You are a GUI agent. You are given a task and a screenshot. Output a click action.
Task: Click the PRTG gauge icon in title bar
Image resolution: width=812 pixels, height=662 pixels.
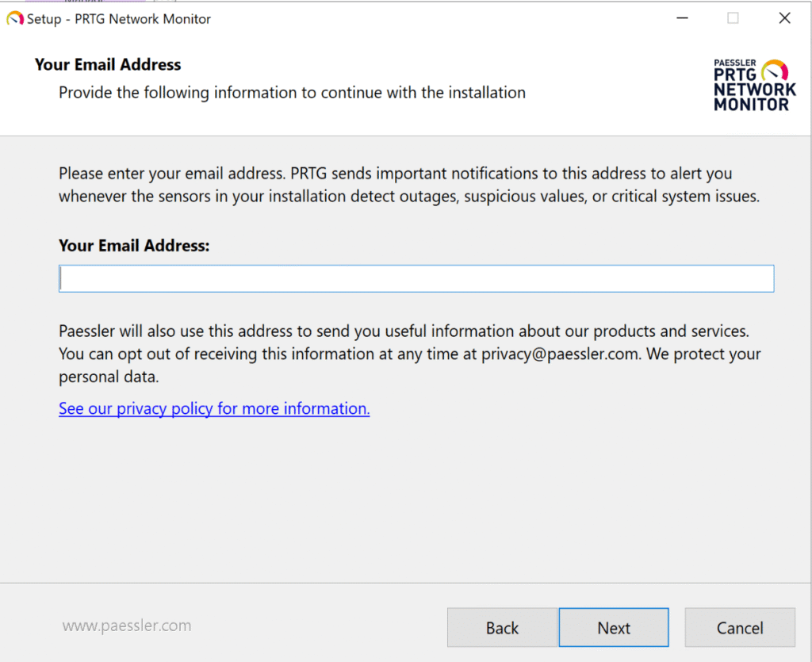15,18
